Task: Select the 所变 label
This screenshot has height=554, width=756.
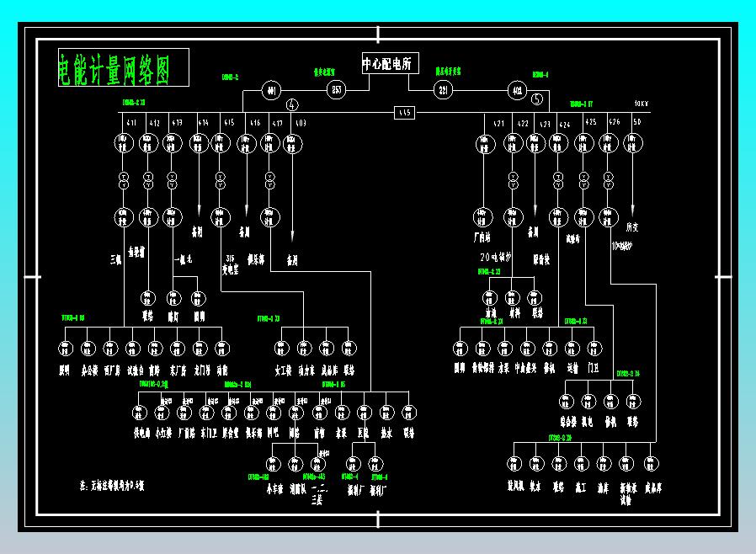Action: click(632, 226)
